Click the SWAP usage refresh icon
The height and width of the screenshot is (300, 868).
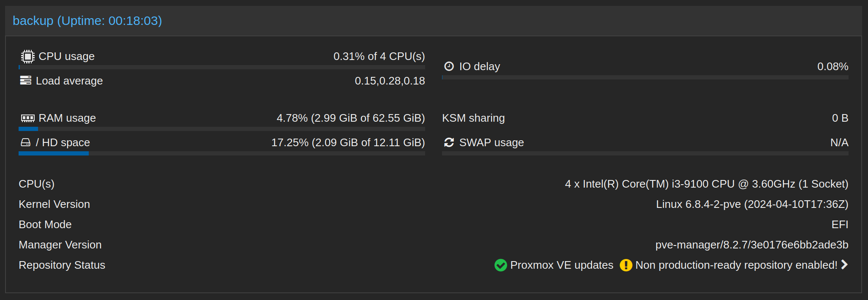coord(449,142)
